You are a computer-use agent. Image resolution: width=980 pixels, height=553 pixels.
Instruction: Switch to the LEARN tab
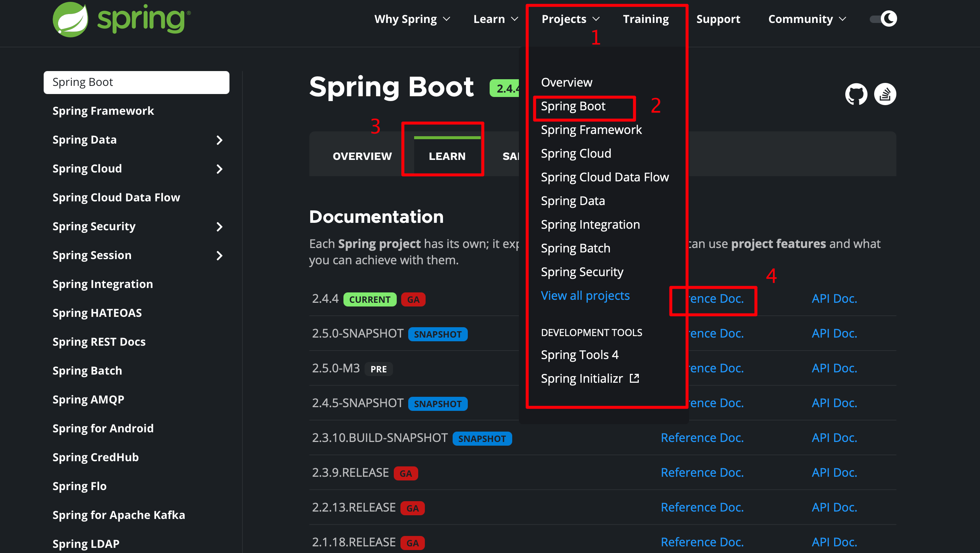point(447,156)
